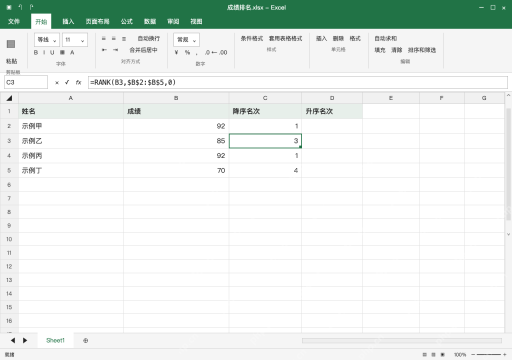The width and height of the screenshot is (512, 360).
Task: Apply comma thousands separator style
Action: 197,53
